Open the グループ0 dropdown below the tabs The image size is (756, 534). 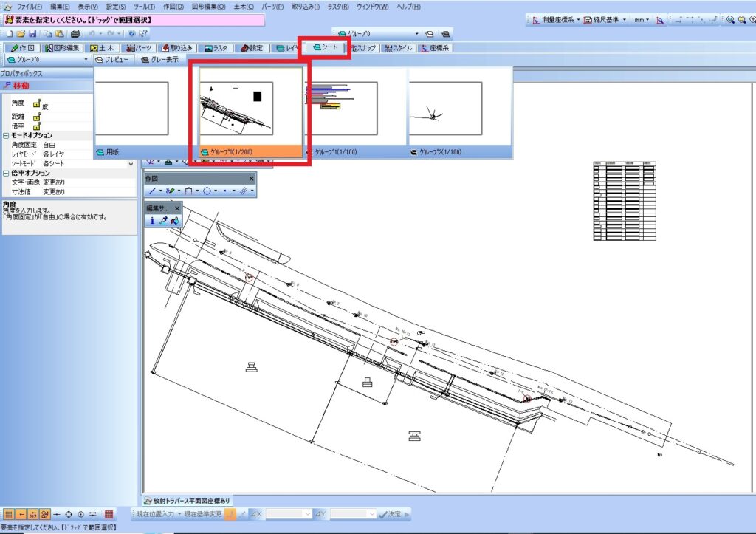[86, 59]
